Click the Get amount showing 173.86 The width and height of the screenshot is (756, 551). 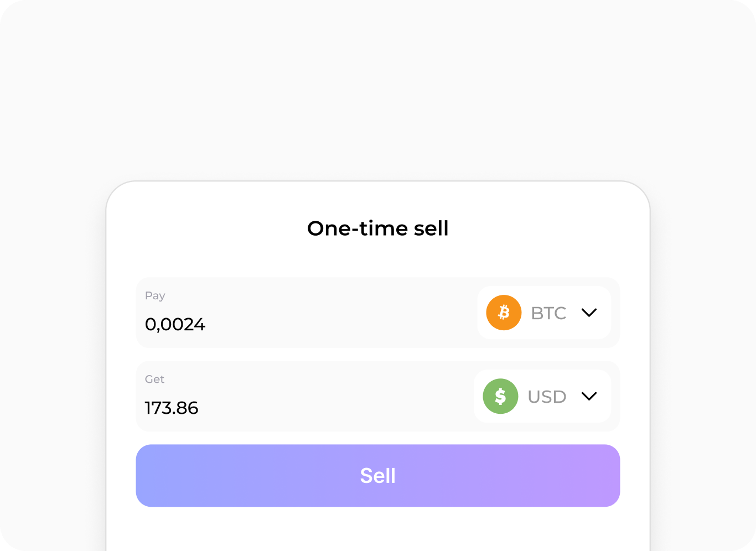click(x=172, y=408)
